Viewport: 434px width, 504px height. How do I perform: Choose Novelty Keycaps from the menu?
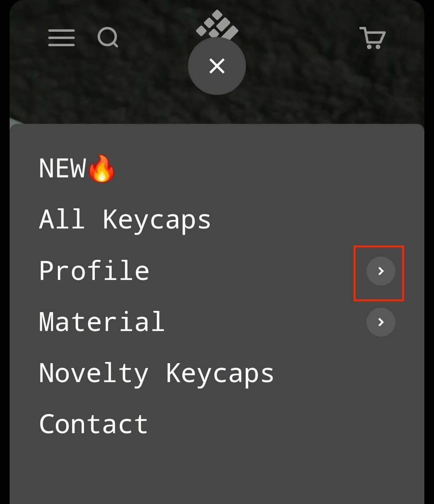point(156,373)
